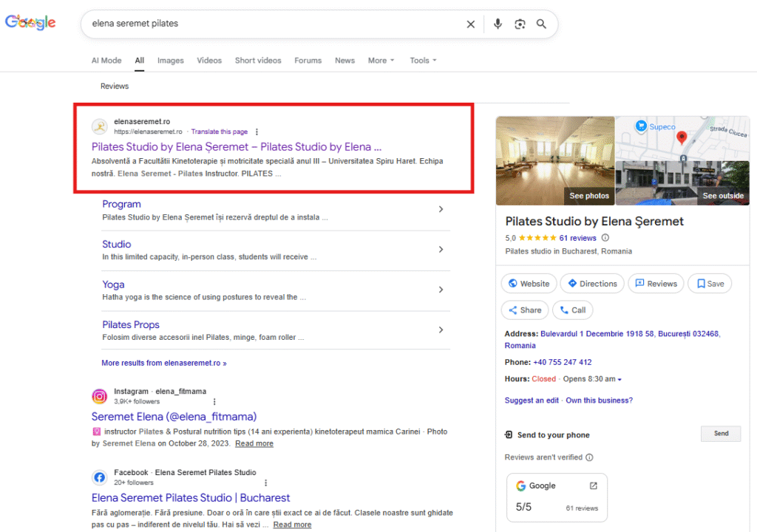
Task: Click the Directions button
Action: (591, 284)
